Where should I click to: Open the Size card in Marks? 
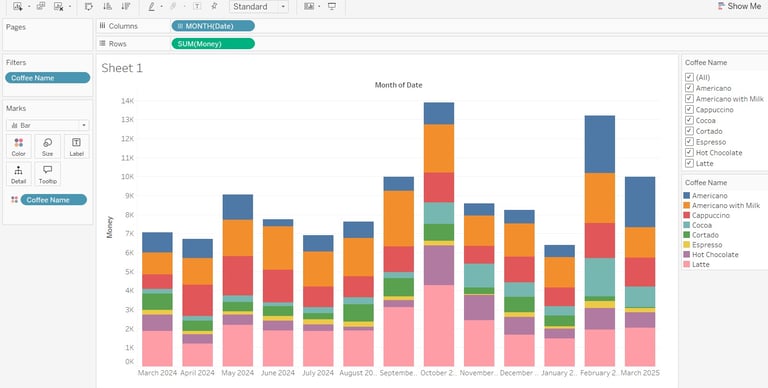(x=48, y=147)
